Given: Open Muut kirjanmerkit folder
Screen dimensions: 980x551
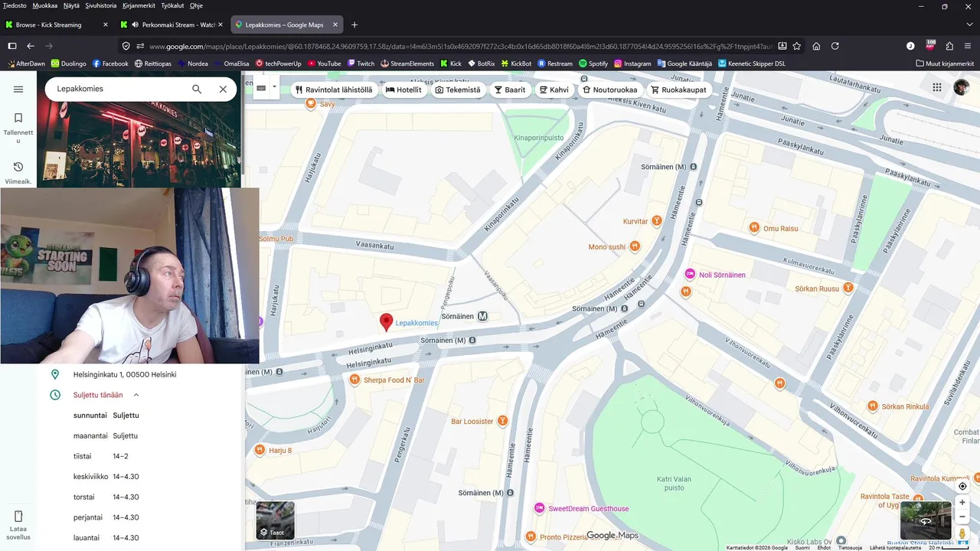Looking at the screenshot, I should click(x=945, y=64).
